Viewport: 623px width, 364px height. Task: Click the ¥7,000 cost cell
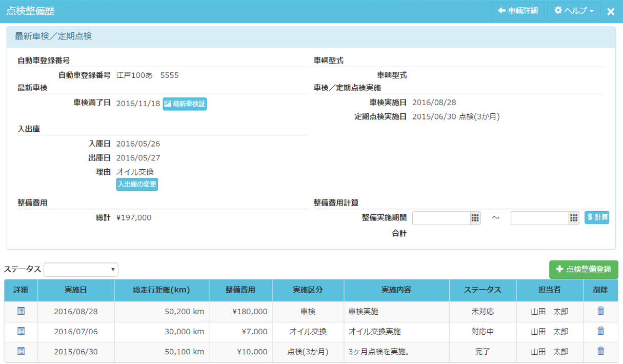240,332
